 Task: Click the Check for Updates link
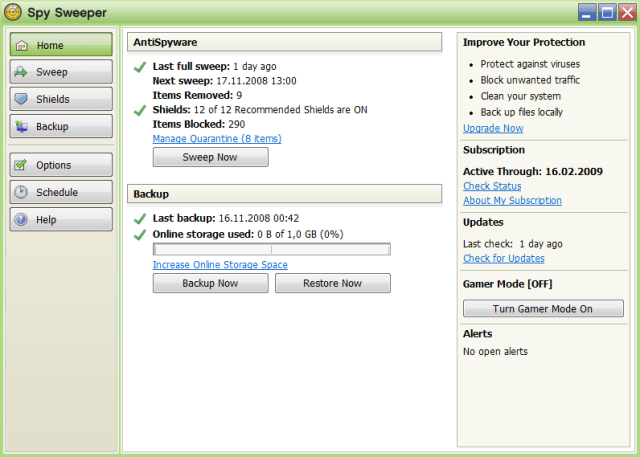click(504, 258)
